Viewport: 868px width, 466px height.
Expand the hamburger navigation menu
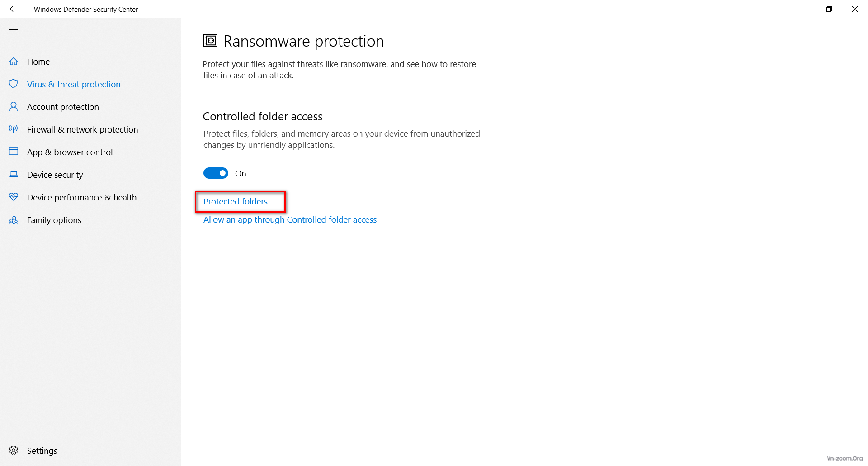pyautogui.click(x=14, y=32)
